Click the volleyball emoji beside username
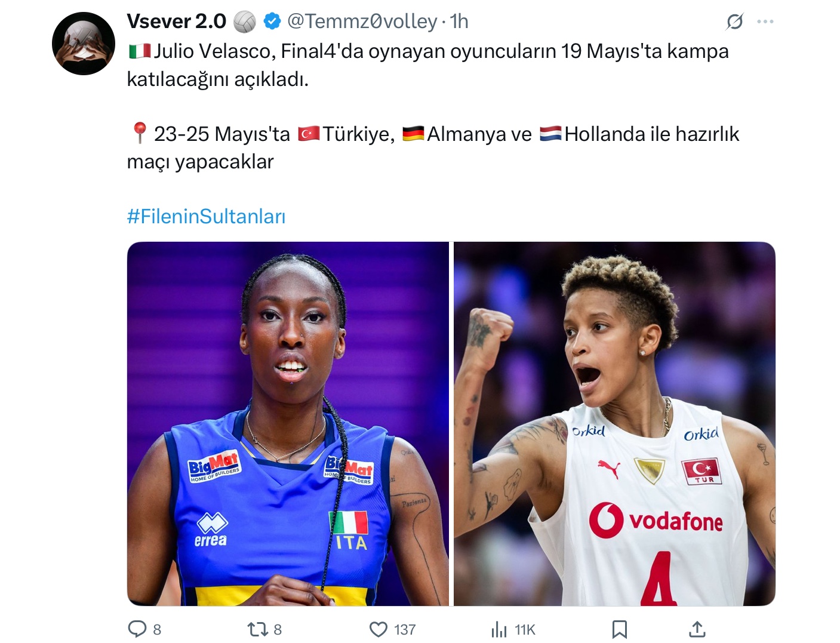840x643 pixels. pyautogui.click(x=244, y=21)
